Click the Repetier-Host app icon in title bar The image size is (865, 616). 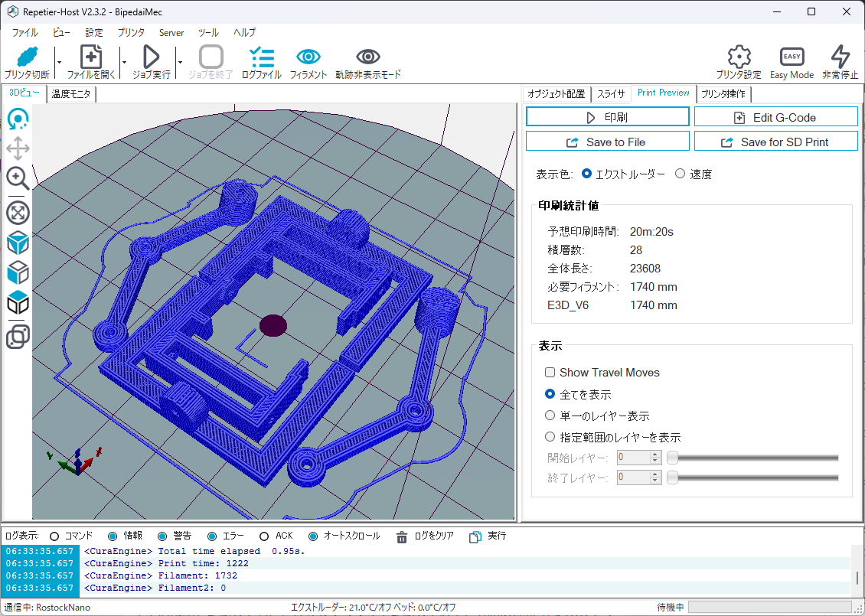[x=13, y=11]
